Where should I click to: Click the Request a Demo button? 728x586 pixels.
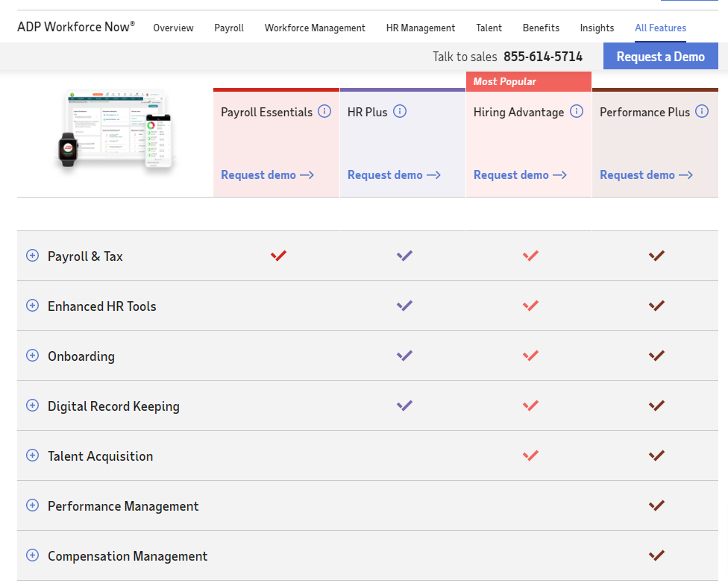[661, 56]
